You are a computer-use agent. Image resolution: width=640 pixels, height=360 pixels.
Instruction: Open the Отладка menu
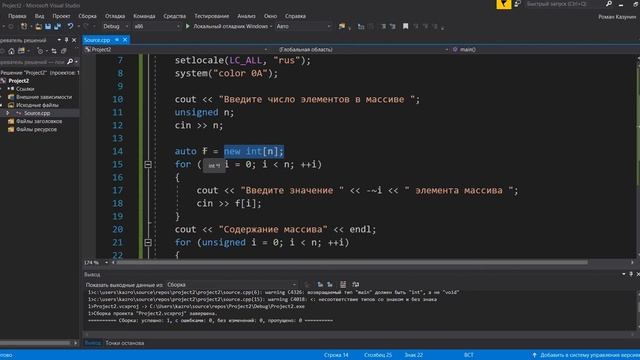click(115, 16)
